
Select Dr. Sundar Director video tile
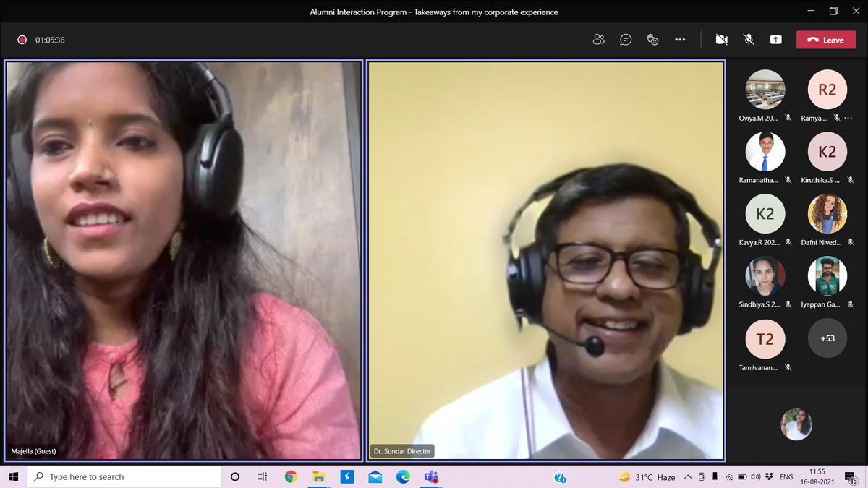coord(546,260)
